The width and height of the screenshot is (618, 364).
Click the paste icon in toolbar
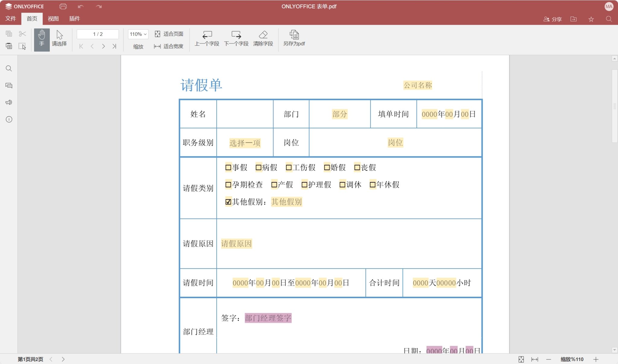point(9,46)
